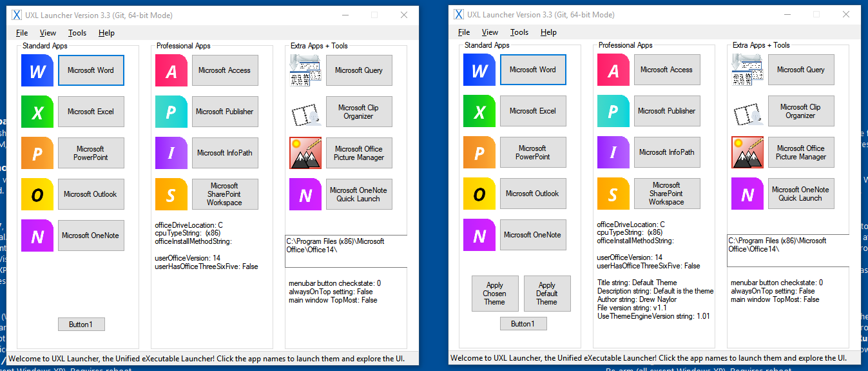Viewport: 868px width, 371px height.
Task: Open the Help menu in right window
Action: tap(548, 32)
